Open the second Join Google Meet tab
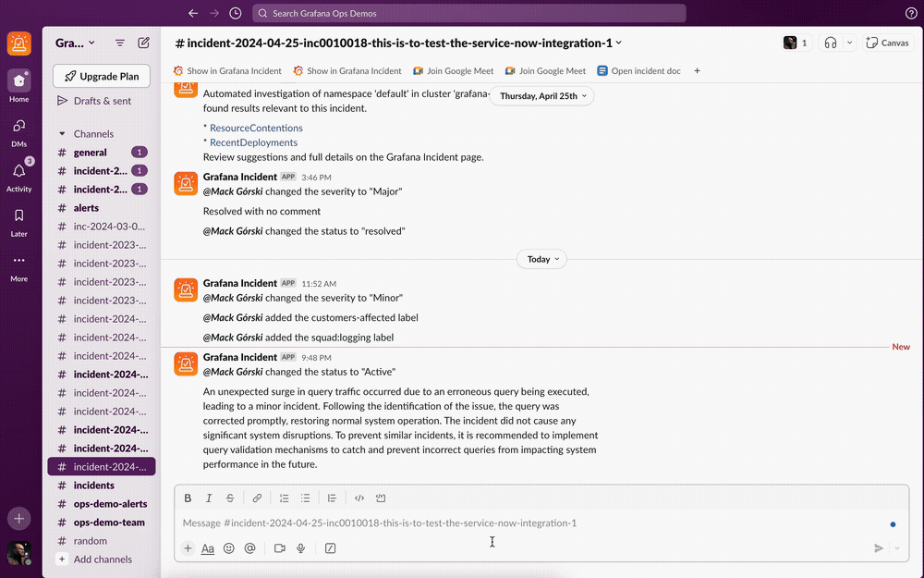The width and height of the screenshot is (924, 578). click(x=545, y=71)
